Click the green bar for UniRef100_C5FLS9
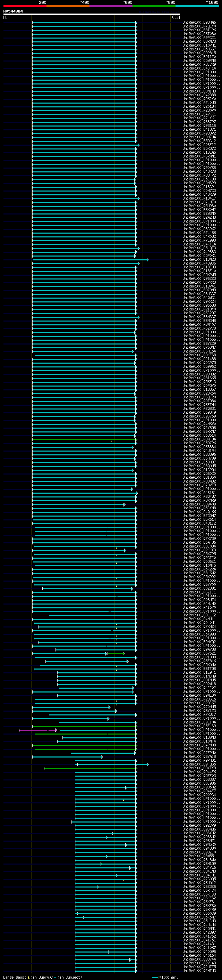 [x=85, y=726]
